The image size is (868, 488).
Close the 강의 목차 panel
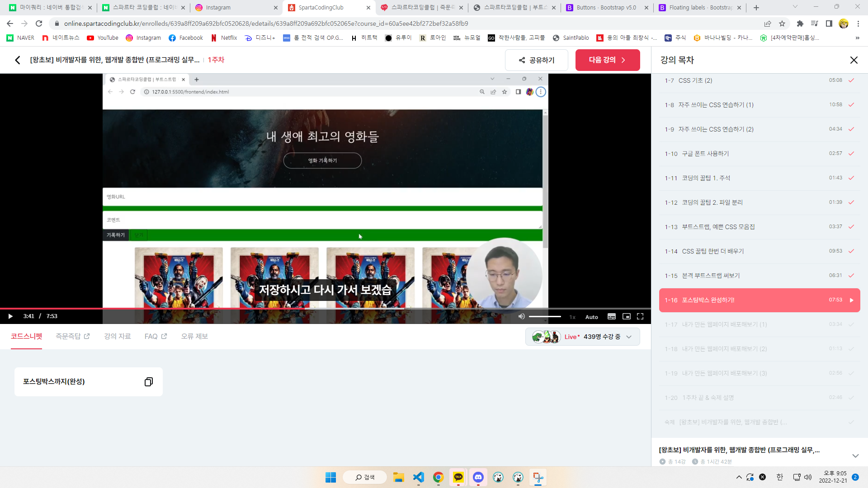tap(854, 60)
